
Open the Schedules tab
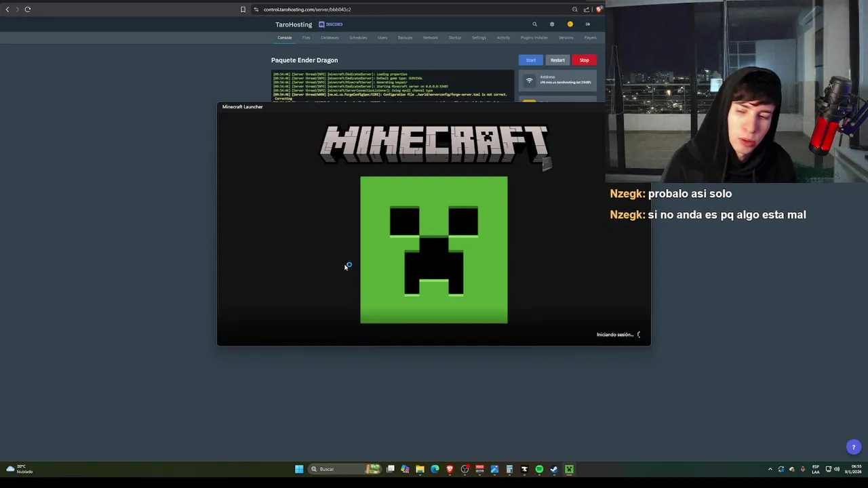coord(358,38)
